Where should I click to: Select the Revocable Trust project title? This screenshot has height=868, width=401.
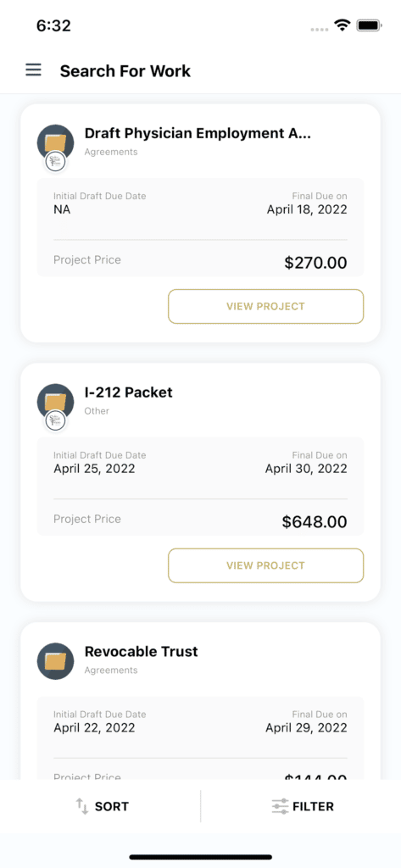pos(142,652)
